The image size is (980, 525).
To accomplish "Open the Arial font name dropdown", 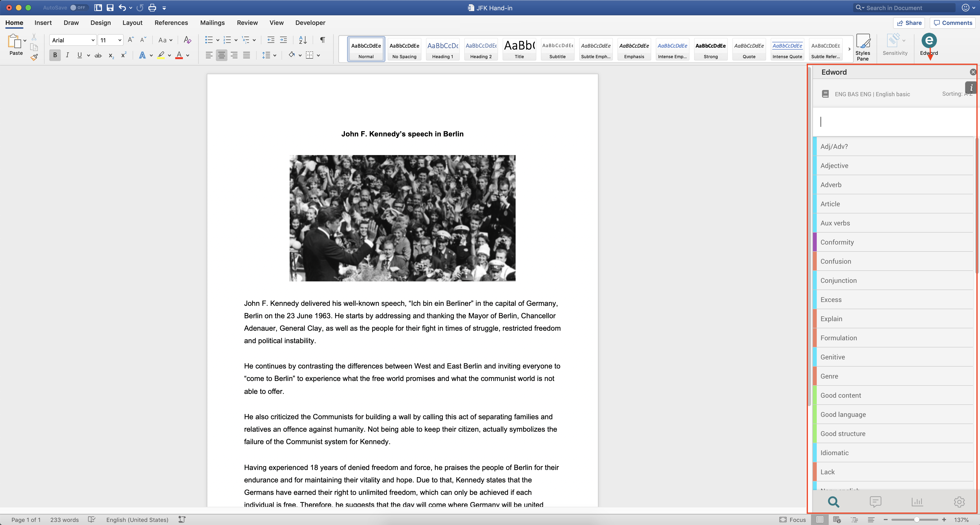I will [x=92, y=40].
